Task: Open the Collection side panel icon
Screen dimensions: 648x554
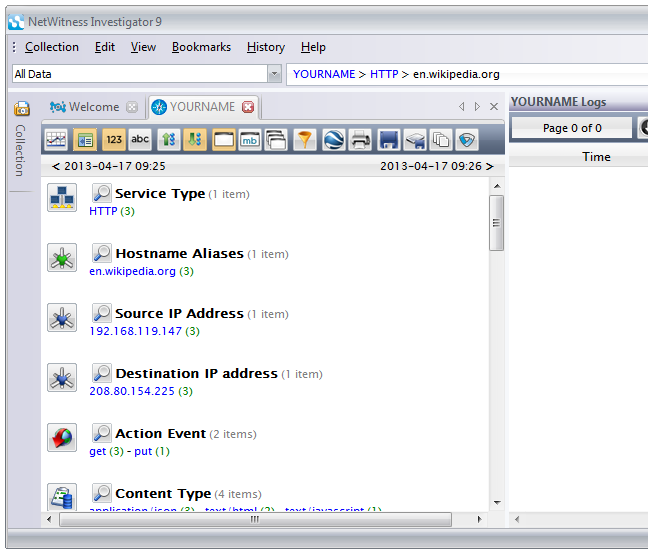Action: tap(21, 109)
